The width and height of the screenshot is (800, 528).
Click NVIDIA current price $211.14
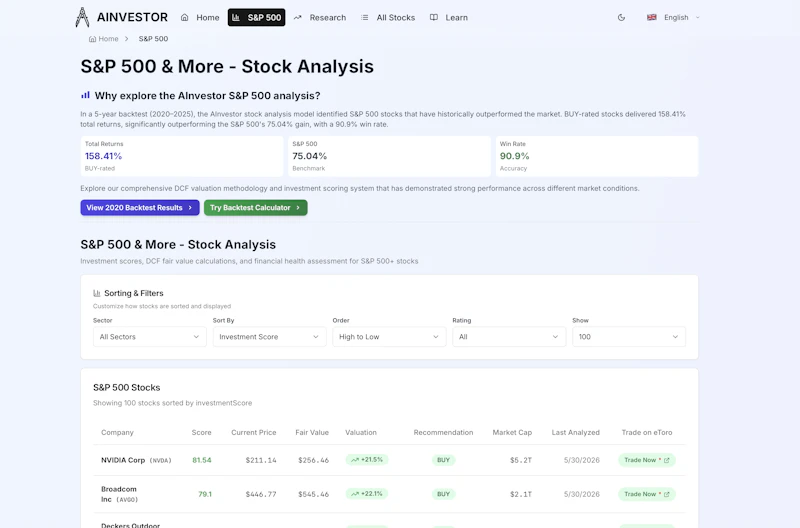261,460
